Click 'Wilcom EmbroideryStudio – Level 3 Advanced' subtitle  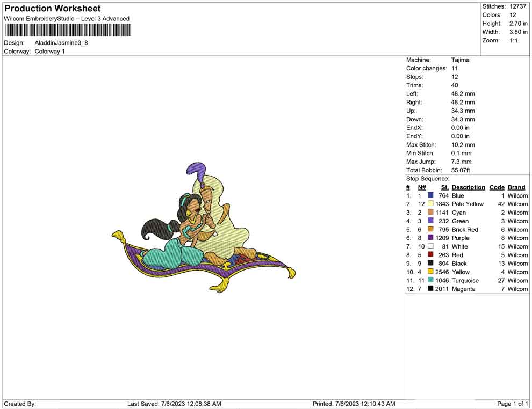tap(67, 19)
